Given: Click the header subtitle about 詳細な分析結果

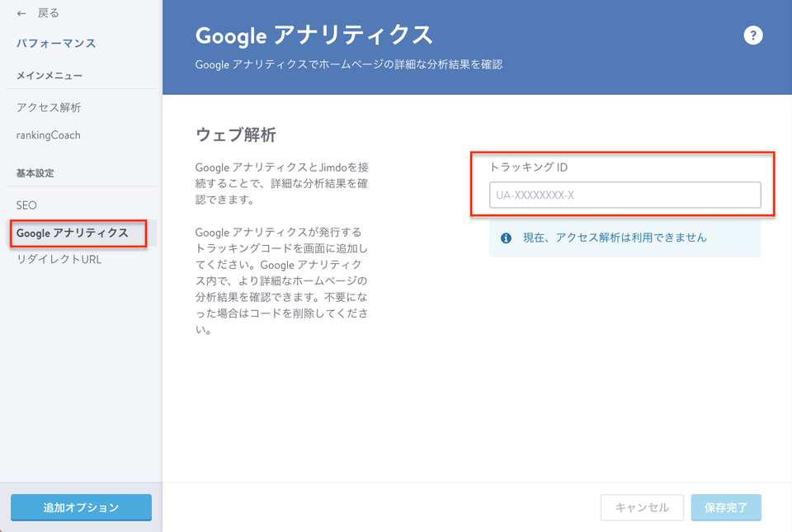Looking at the screenshot, I should point(348,64).
